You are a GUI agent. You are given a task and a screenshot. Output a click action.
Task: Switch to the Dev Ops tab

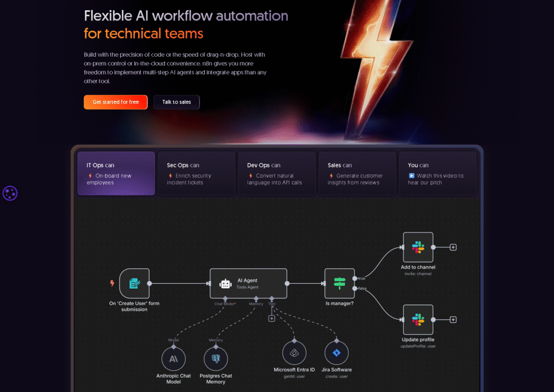[x=276, y=173]
